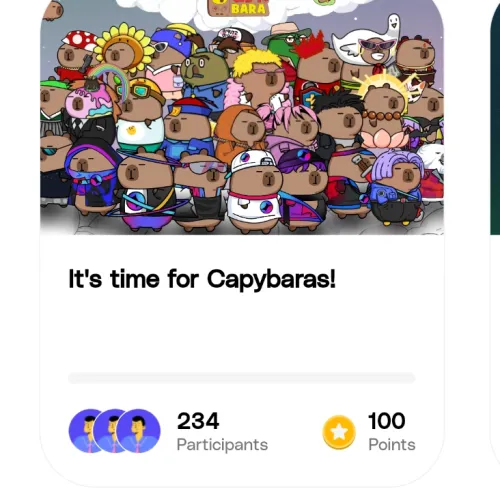Click the sunflower-headed capybara in the banner
The image size is (500, 500).
[x=123, y=48]
